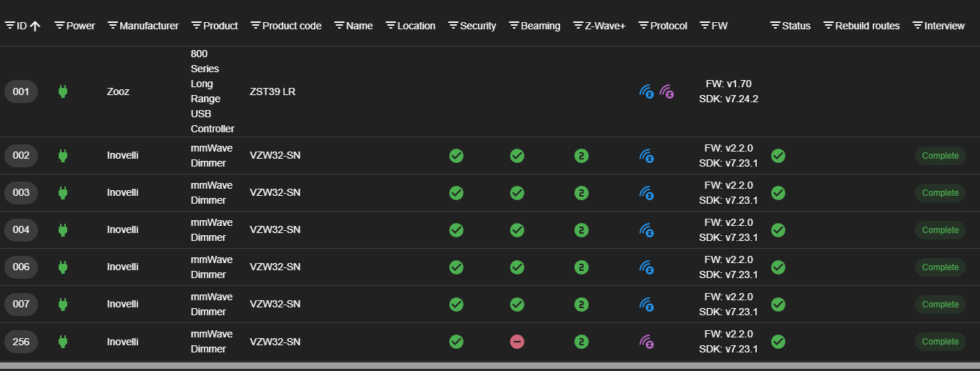Select node ID chip 003

[21, 193]
